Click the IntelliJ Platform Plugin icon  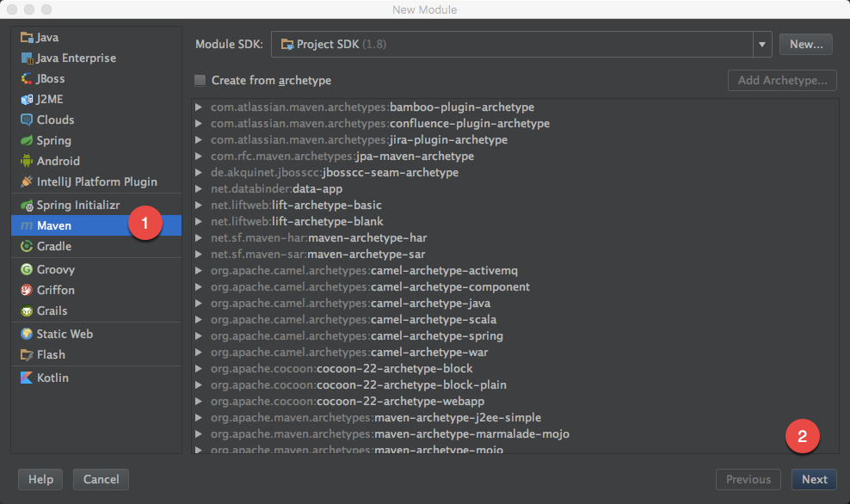tap(27, 181)
